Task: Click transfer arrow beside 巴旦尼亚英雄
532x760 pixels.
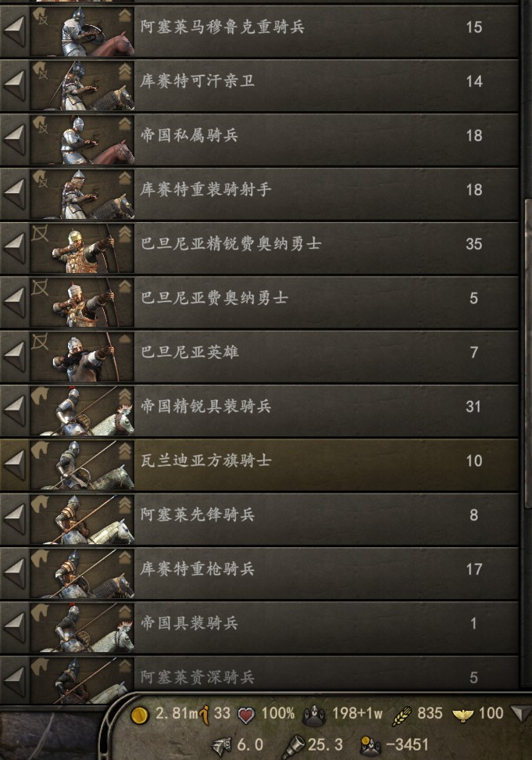Action: point(14,357)
